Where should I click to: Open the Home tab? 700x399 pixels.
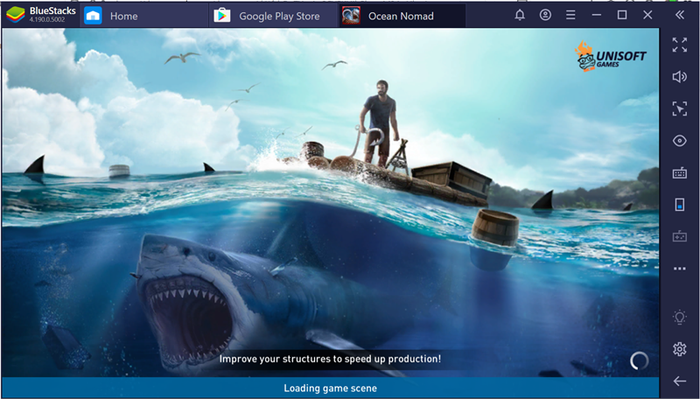[144, 16]
